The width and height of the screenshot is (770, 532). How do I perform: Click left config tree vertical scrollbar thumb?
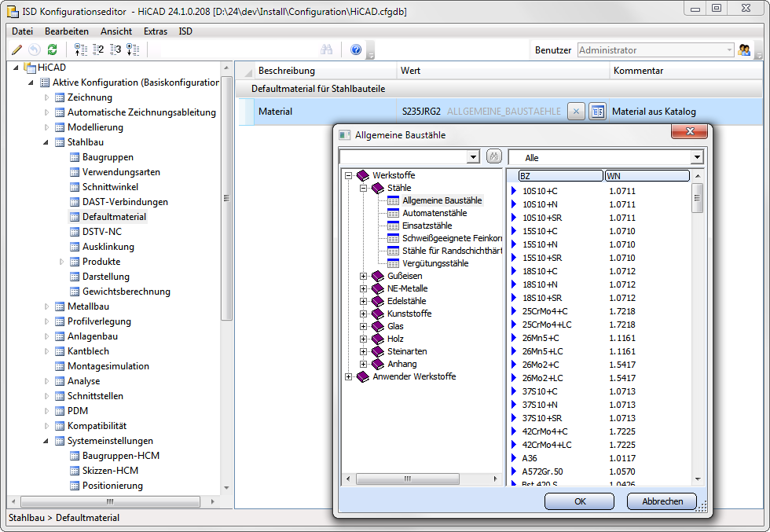coord(226,199)
